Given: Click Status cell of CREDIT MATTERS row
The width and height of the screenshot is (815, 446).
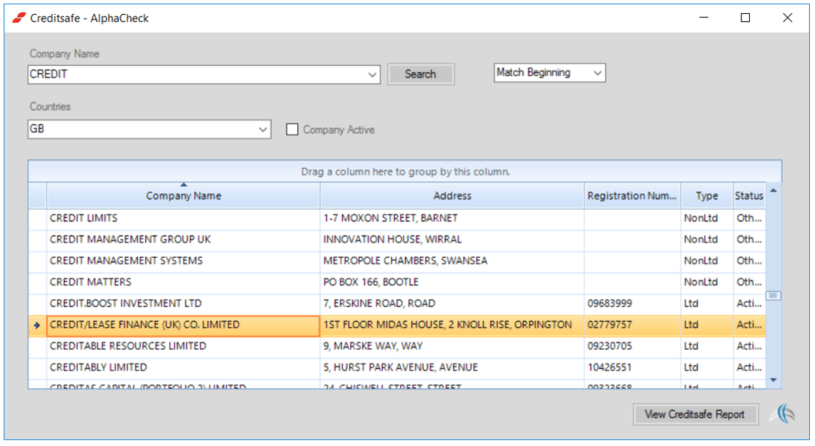Looking at the screenshot, I should 749,282.
